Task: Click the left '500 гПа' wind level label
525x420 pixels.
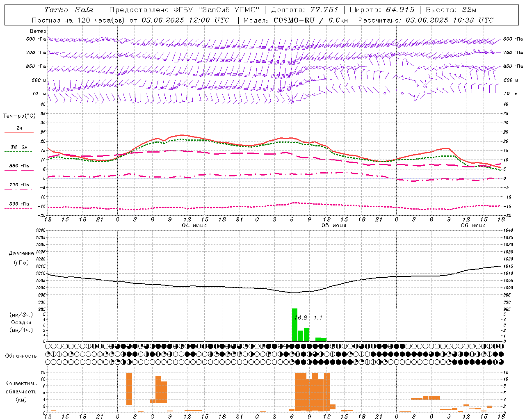Action: [36, 39]
